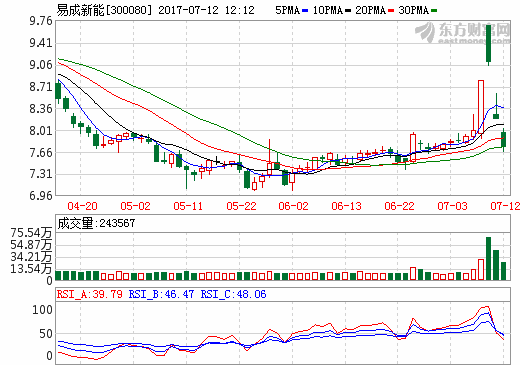Screen dimensions: 520x365
Task: Click the 20PMA legend label
Action: [371, 10]
